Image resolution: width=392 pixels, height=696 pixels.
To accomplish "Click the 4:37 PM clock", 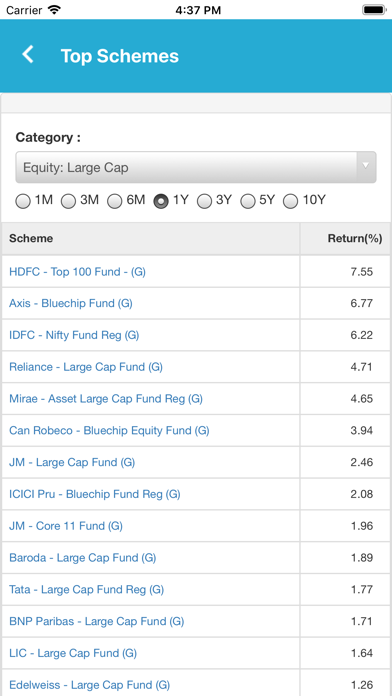I will pos(198,10).
